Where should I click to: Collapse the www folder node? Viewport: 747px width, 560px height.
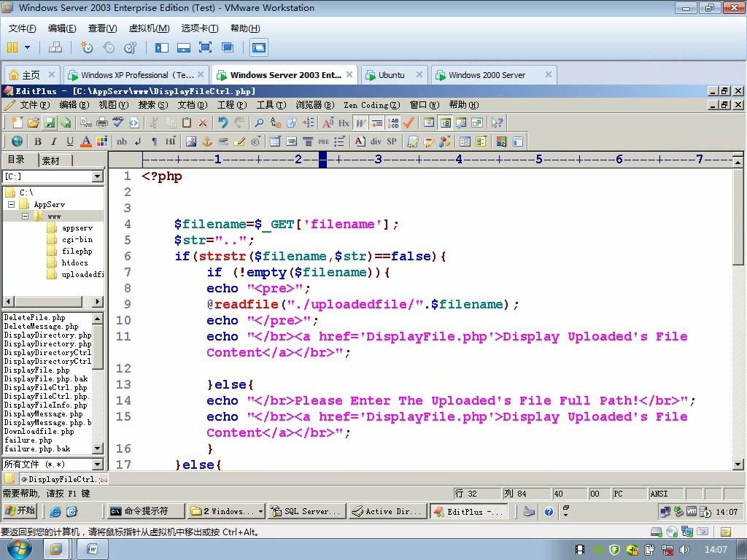click(x=26, y=216)
